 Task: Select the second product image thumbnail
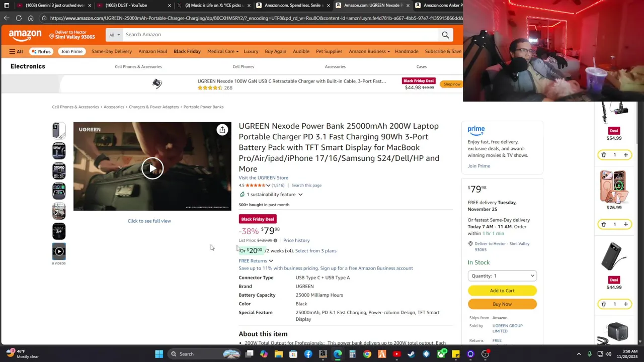[x=59, y=151]
